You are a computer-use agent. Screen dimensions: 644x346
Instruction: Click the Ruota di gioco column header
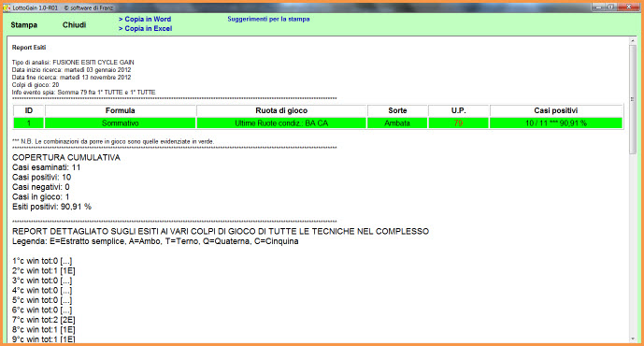[281, 110]
